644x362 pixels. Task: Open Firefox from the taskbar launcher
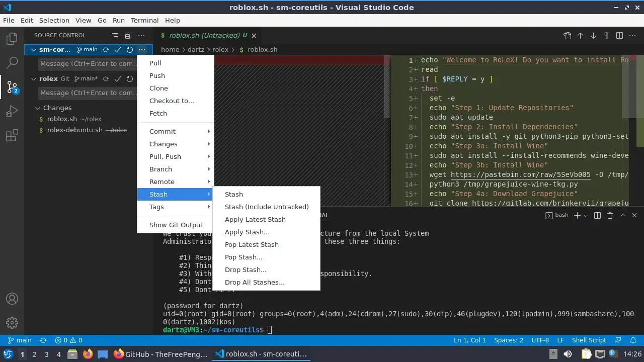coord(88,354)
